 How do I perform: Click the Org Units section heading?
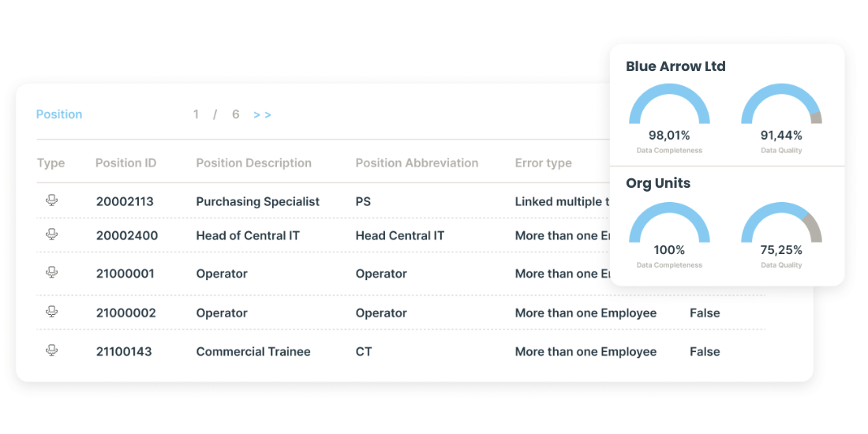point(657,183)
